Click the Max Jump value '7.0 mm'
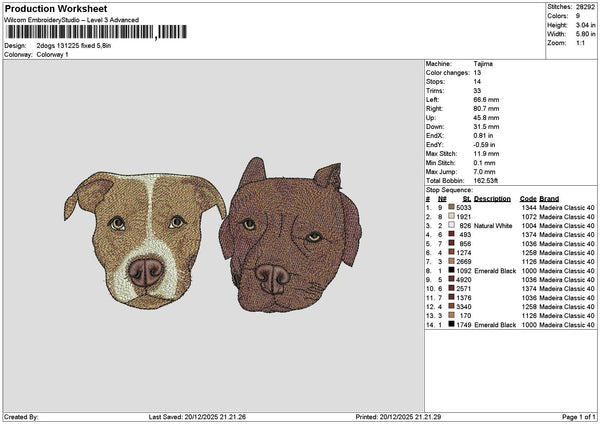The width and height of the screenshot is (600, 424). (484, 172)
